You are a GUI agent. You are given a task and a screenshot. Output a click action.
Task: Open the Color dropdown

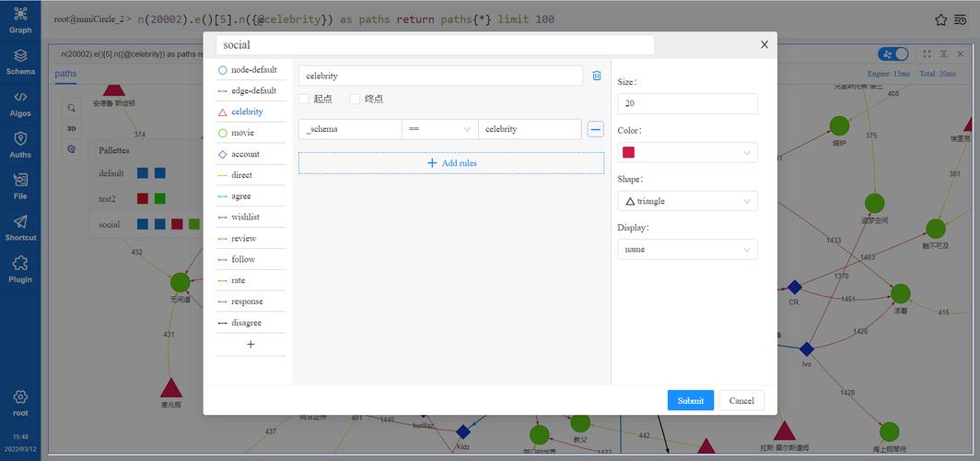click(x=687, y=153)
